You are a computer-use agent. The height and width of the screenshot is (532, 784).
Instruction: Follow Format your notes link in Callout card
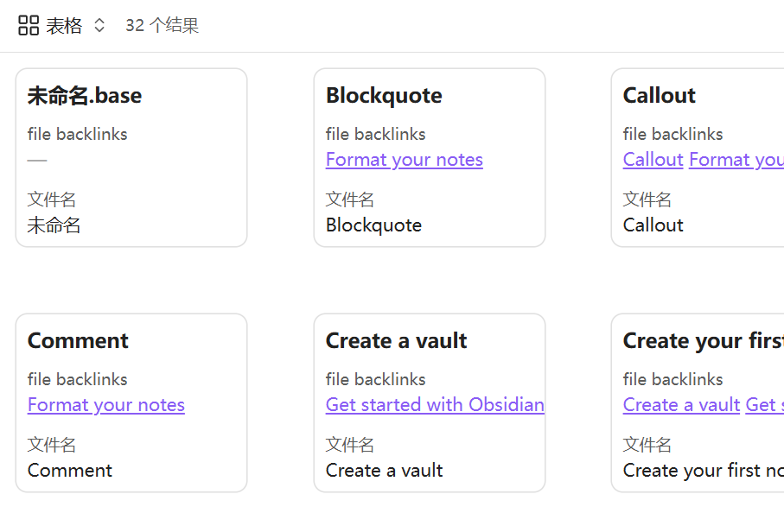736,160
